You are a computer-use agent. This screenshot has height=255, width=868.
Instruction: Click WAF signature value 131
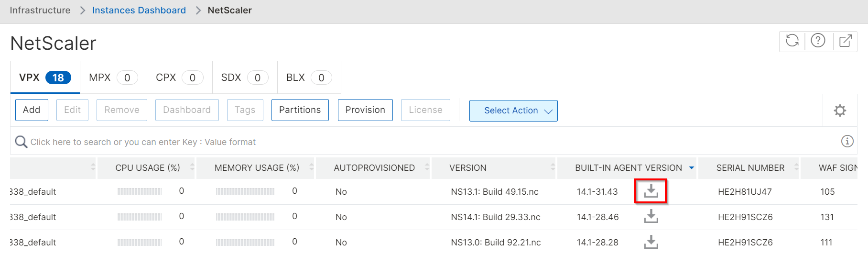[827, 217]
